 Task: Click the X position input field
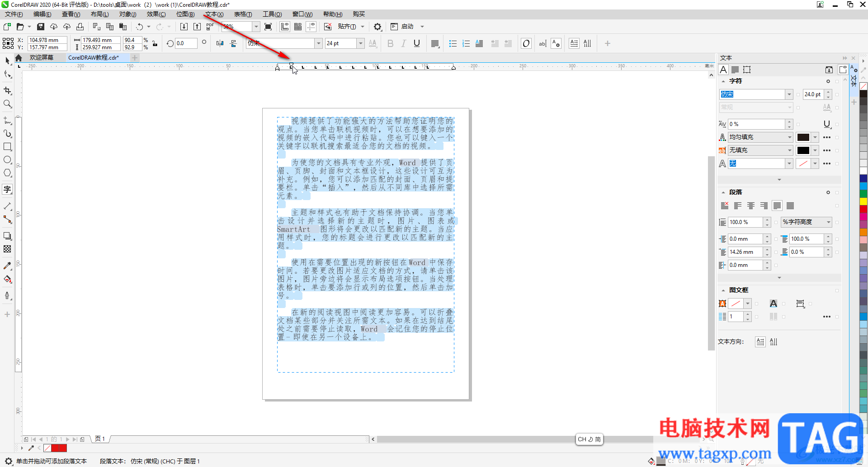(47, 40)
